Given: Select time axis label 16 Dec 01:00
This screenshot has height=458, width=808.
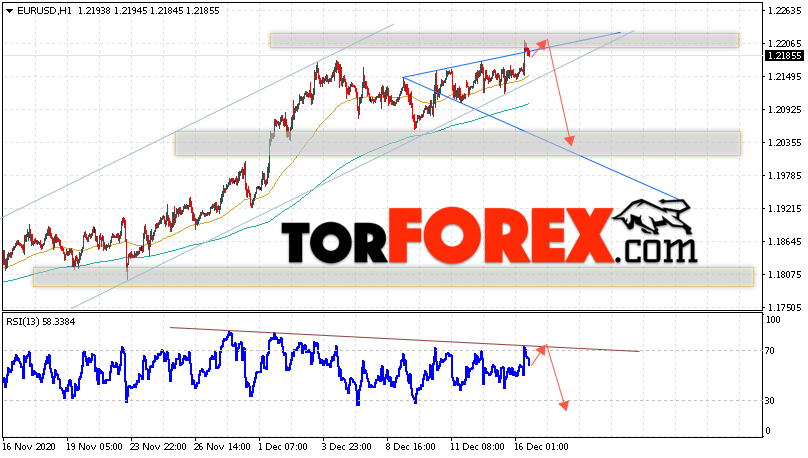Looking at the screenshot, I should coord(541,447).
